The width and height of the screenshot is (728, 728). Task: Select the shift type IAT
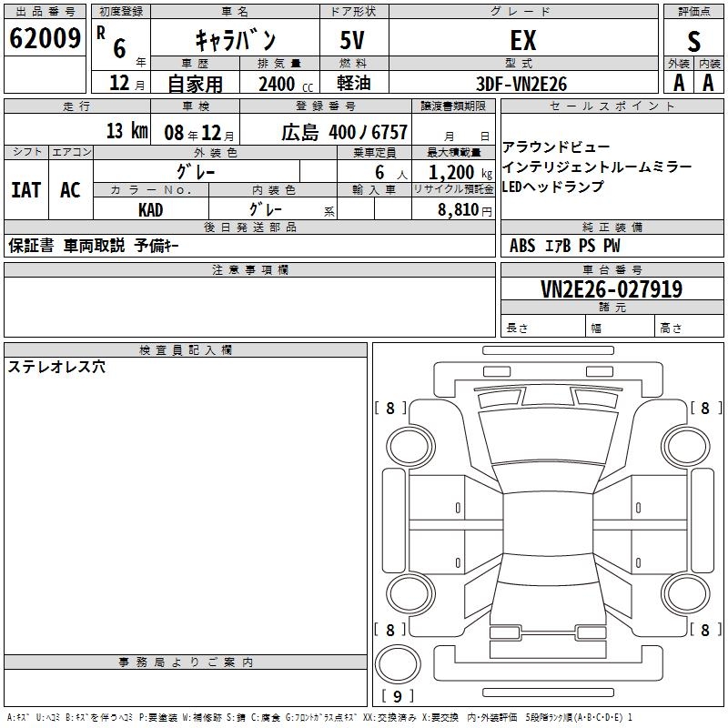tap(26, 190)
